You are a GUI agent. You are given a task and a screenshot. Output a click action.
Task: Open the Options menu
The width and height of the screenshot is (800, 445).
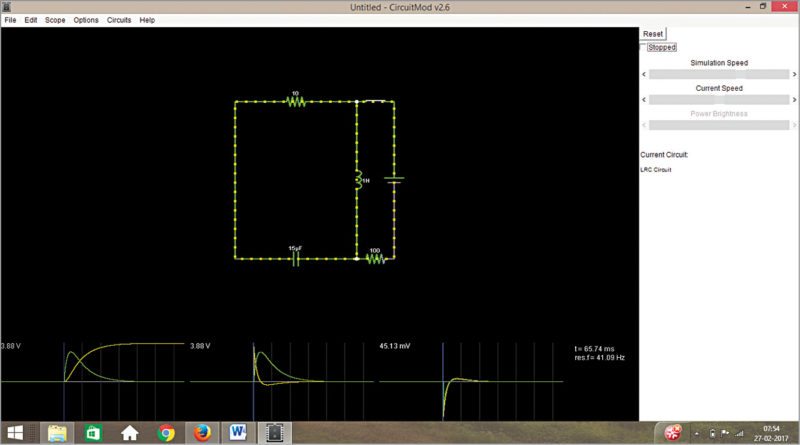(86, 20)
